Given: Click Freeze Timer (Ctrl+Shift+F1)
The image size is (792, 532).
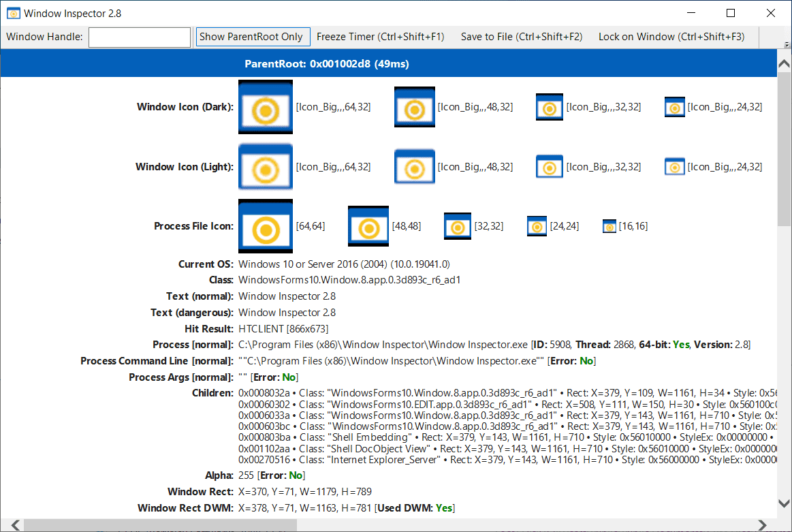Looking at the screenshot, I should [381, 37].
